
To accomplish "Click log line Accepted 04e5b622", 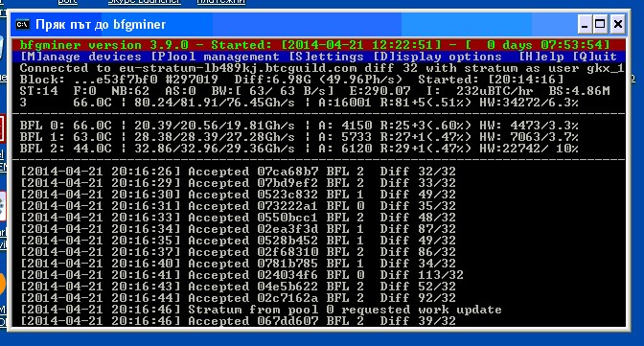I will click(239, 287).
